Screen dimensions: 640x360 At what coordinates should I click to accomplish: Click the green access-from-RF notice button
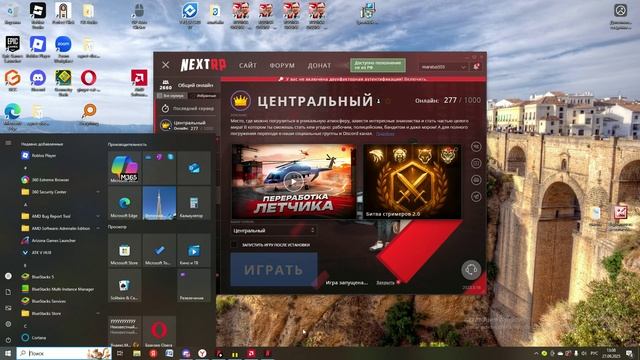pos(378,65)
